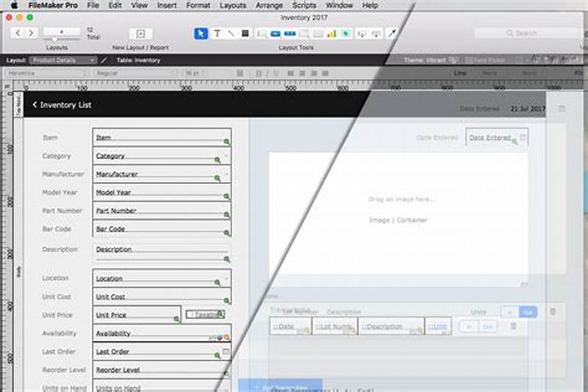This screenshot has width=588, height=392.
Task: Go to previous layout arrow
Action: tap(18, 33)
